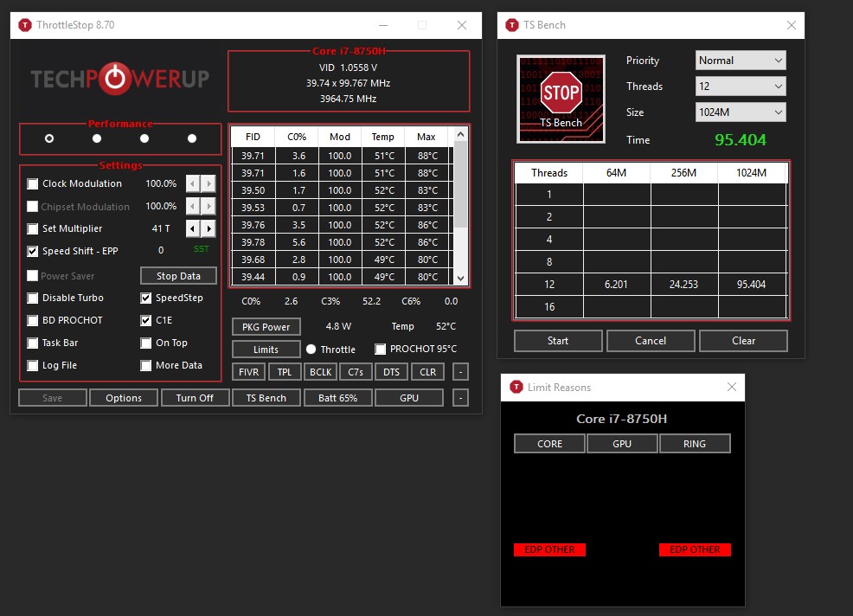Enable the Log File checkbox
853x616 pixels.
coord(33,365)
